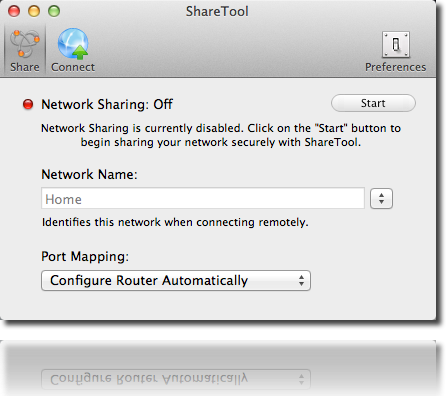Minimize the window with the yellow button
The image size is (446, 396).
tap(34, 11)
